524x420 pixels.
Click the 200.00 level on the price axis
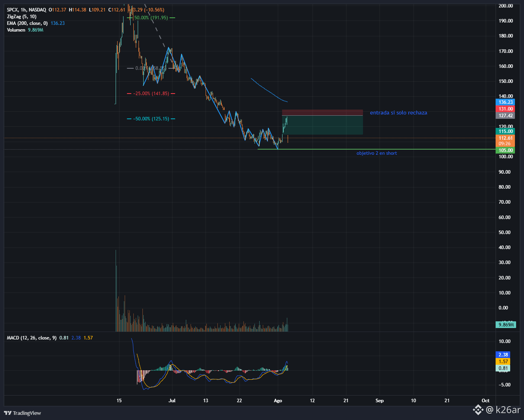(x=506, y=6)
